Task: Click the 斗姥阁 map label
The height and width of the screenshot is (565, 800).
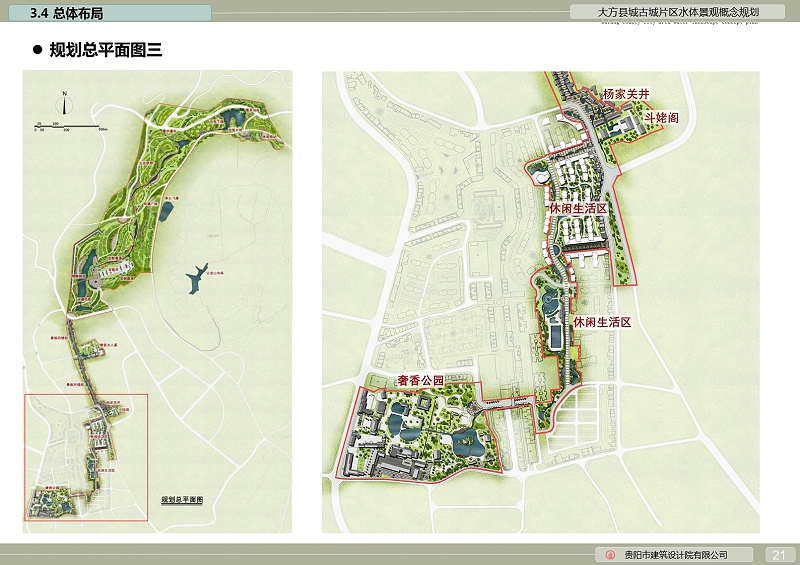Action: coord(661,117)
